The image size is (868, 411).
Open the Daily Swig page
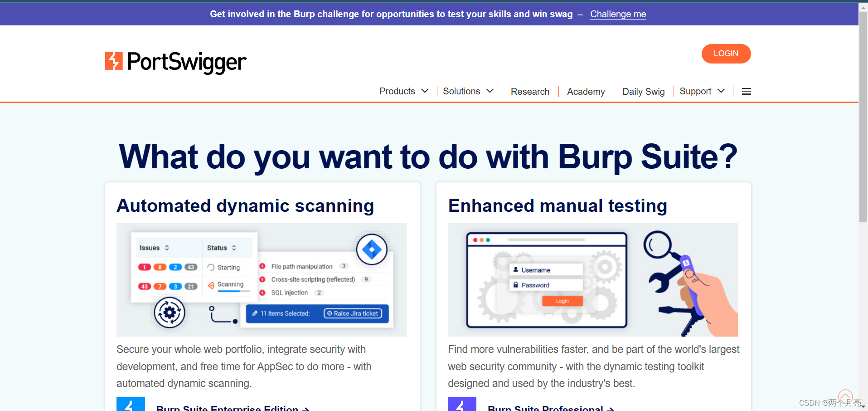pos(643,92)
